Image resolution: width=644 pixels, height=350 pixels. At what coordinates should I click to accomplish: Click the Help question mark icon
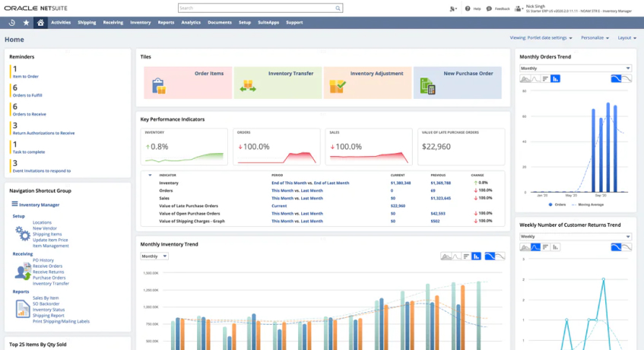pos(468,8)
